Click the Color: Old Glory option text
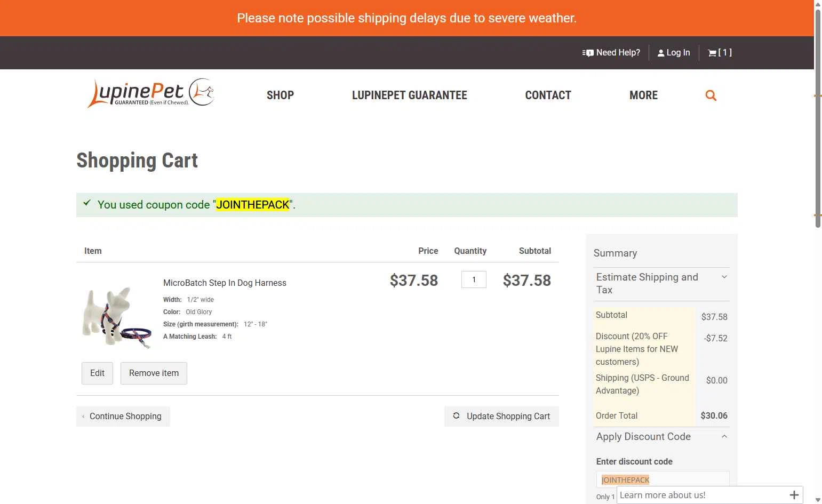This screenshot has width=822, height=504. click(188, 312)
